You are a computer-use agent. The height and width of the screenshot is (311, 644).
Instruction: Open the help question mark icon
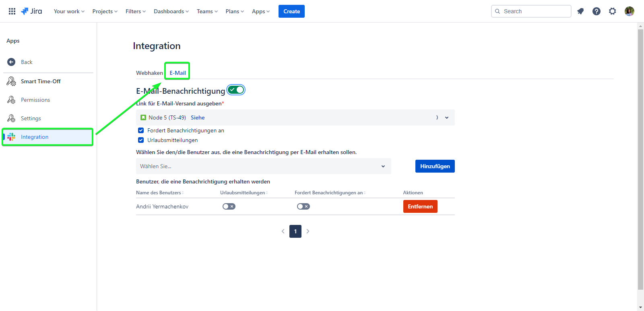pos(597,11)
